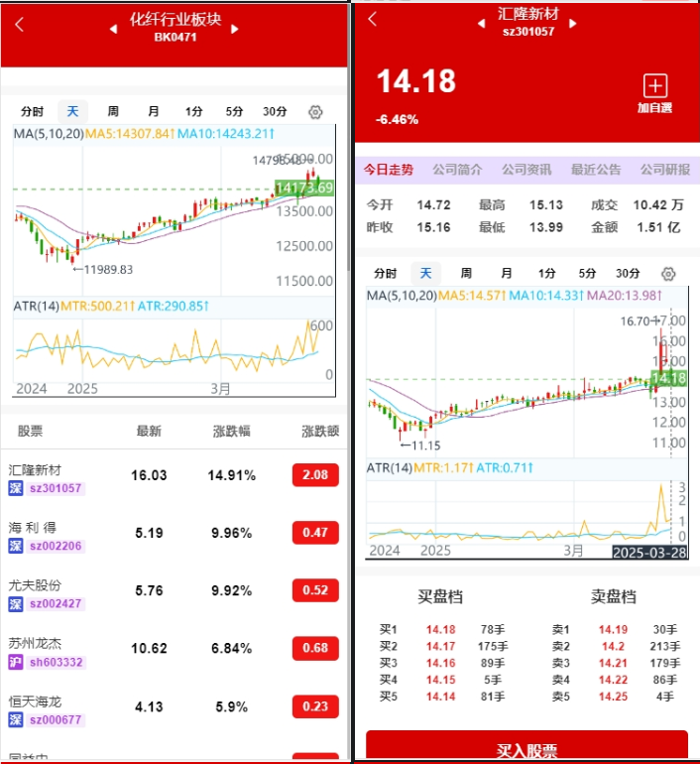Go back from 化纤行业板块 page

coord(20,25)
